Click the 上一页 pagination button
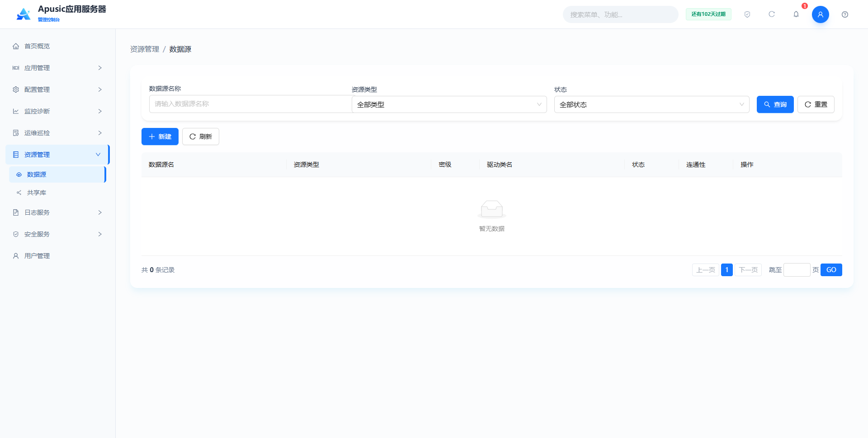868x438 pixels. [706, 270]
